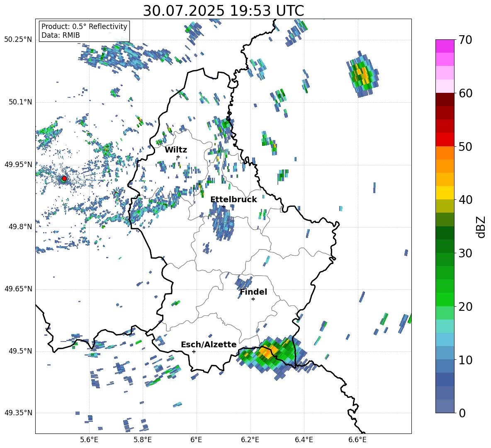The height and width of the screenshot is (448, 491).
Task: Click the storm cell southeast of Findel
Action: (x=272, y=357)
